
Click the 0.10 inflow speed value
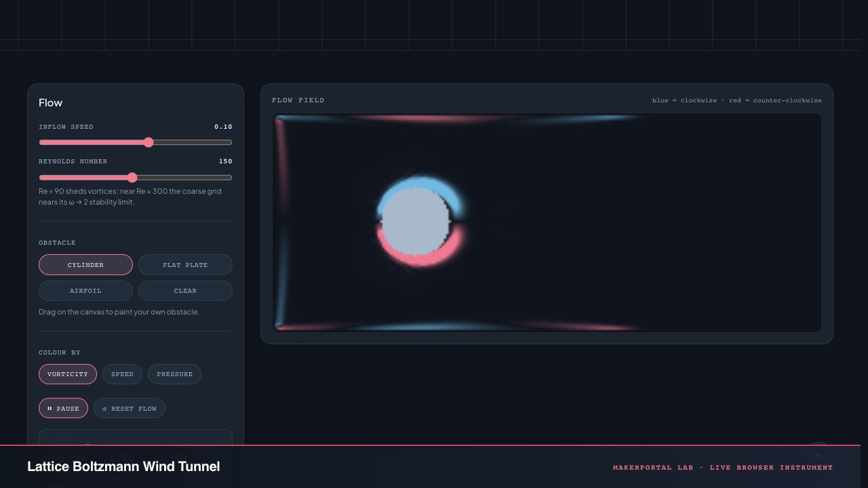pos(223,127)
